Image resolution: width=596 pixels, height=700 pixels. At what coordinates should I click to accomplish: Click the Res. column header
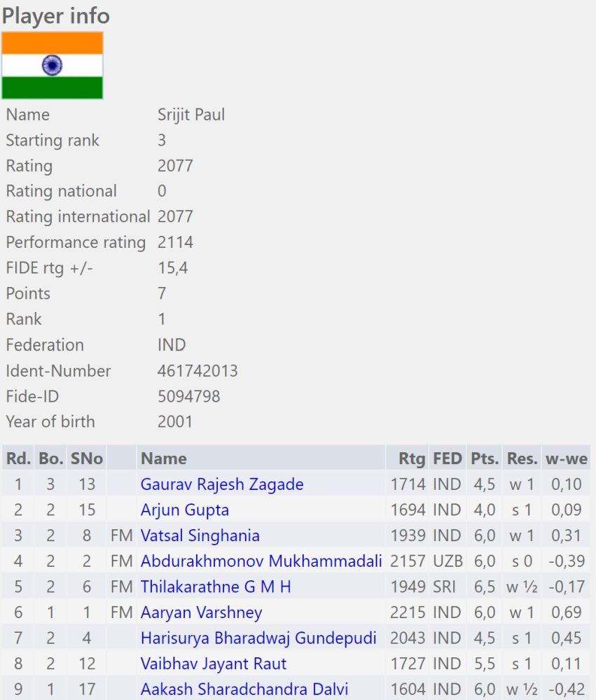coord(522,458)
